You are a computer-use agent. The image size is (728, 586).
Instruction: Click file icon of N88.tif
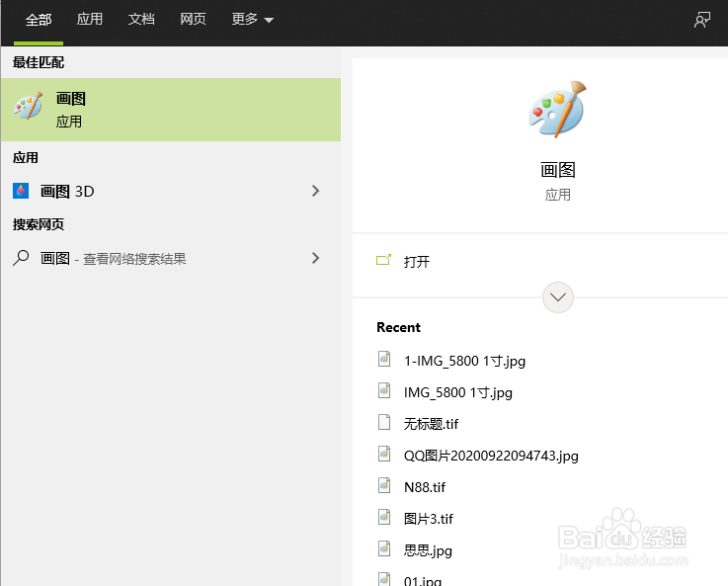coord(384,485)
